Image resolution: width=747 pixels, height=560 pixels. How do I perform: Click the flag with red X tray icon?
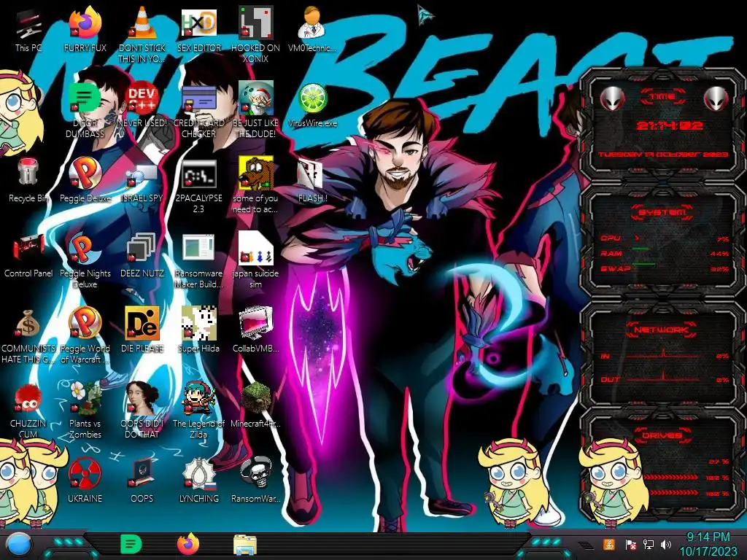coord(631,544)
